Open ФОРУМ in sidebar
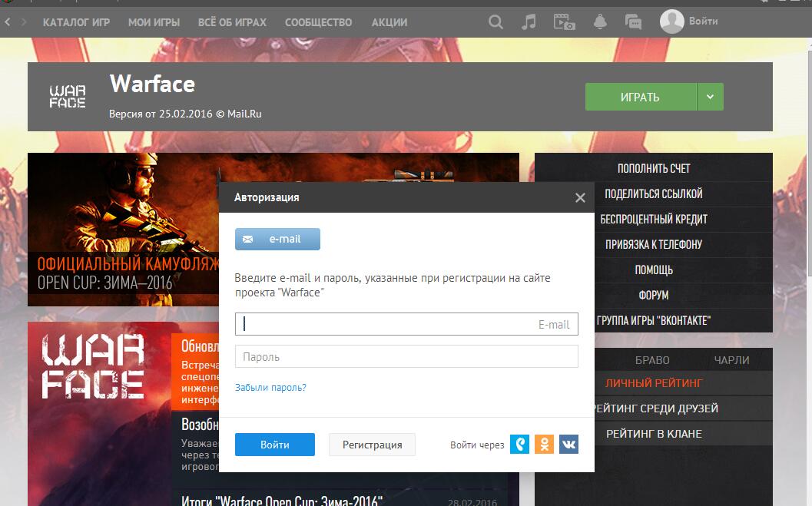This screenshot has height=506, width=812. 654,296
